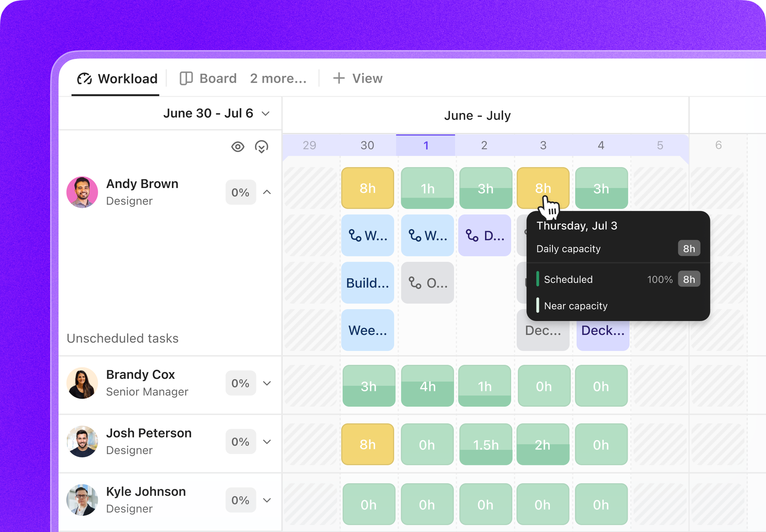Click the Board view icon

point(186,79)
